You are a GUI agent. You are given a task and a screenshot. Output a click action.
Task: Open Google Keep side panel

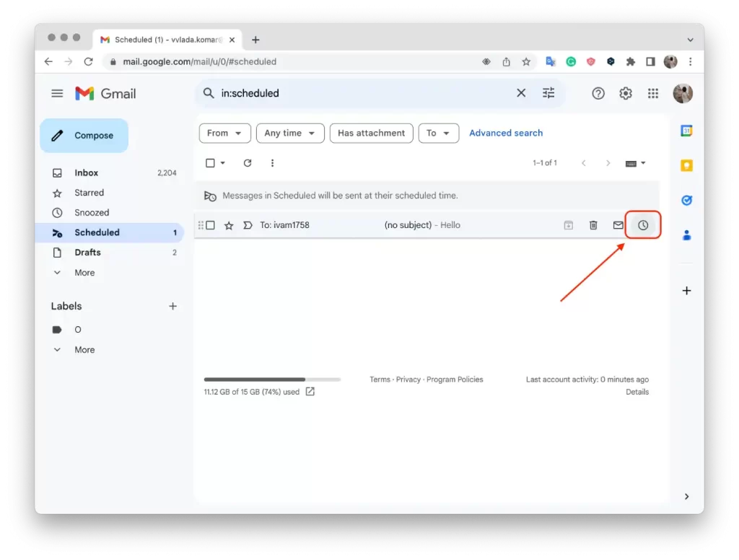[x=687, y=165]
